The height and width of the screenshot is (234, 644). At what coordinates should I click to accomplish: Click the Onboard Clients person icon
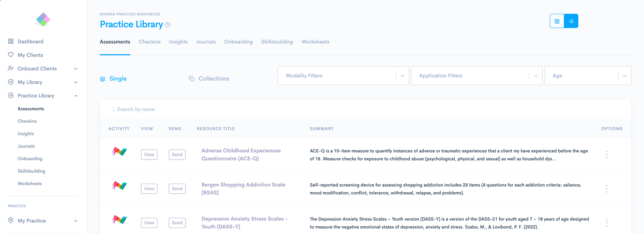(x=11, y=68)
